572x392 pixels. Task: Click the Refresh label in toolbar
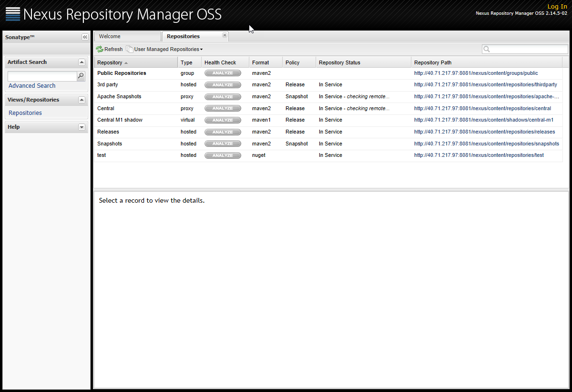coord(113,49)
